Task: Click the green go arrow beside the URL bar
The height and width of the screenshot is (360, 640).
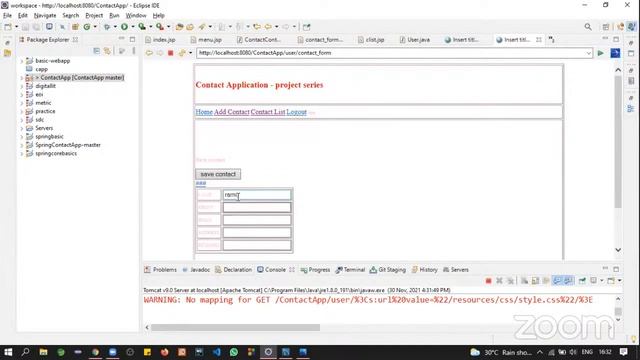Action: [x=600, y=53]
